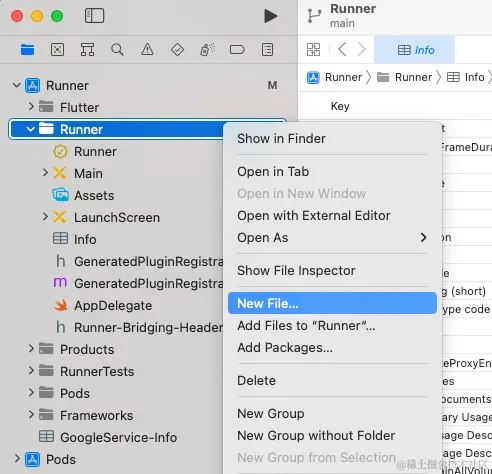492x474 pixels.
Task: Click the main branch label
Action: tap(342, 24)
